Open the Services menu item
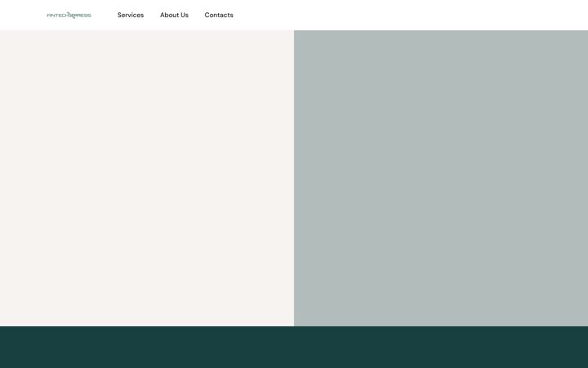 [x=131, y=15]
